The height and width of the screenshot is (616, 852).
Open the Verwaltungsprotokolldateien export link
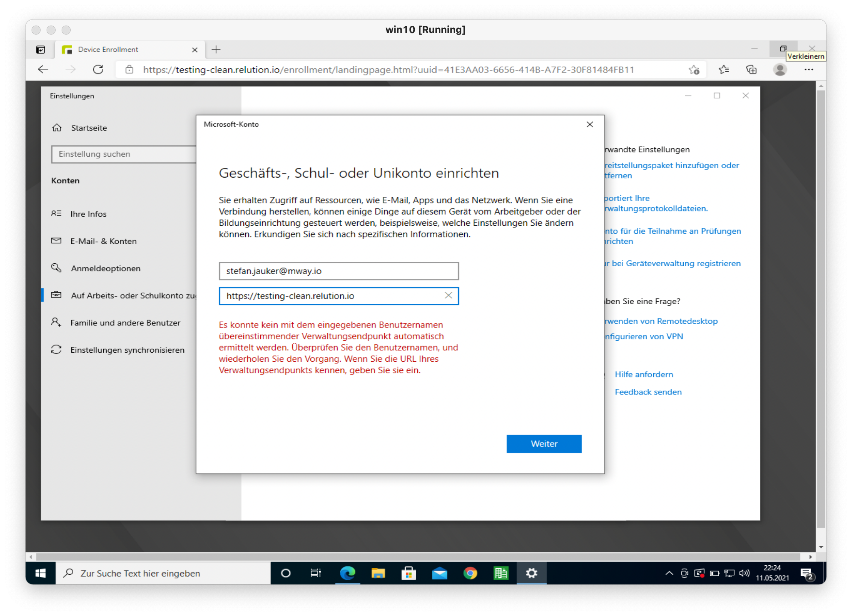tap(656, 203)
